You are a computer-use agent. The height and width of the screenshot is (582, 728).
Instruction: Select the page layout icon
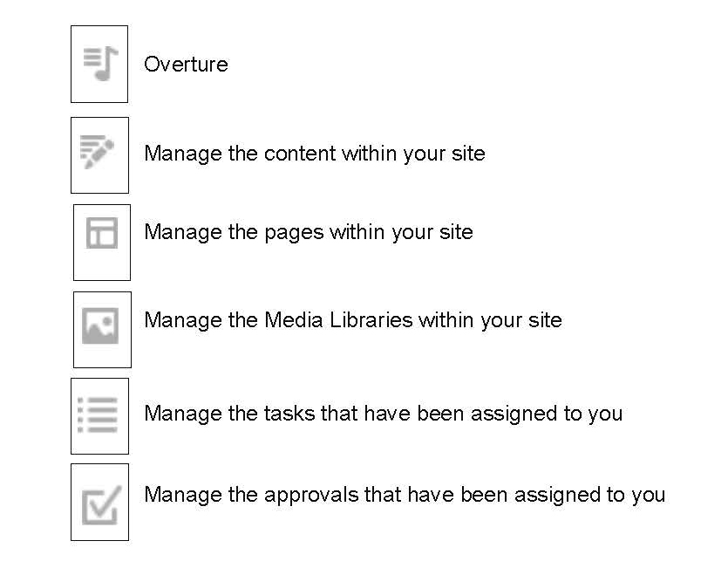102,234
